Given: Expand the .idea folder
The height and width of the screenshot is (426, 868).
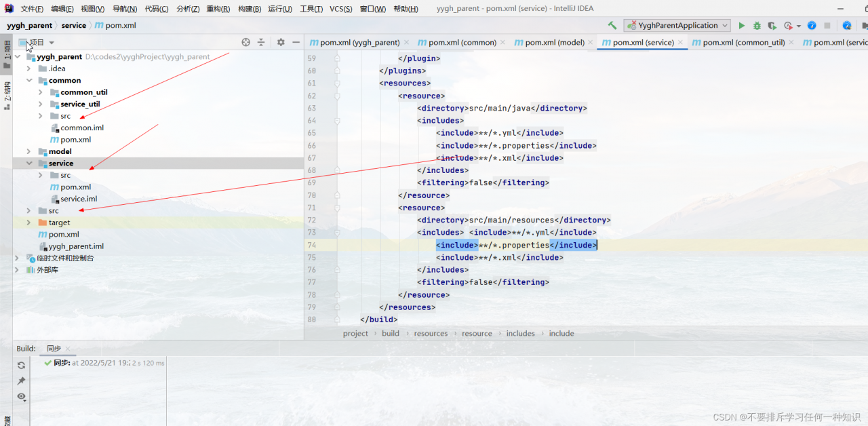Looking at the screenshot, I should tap(29, 69).
